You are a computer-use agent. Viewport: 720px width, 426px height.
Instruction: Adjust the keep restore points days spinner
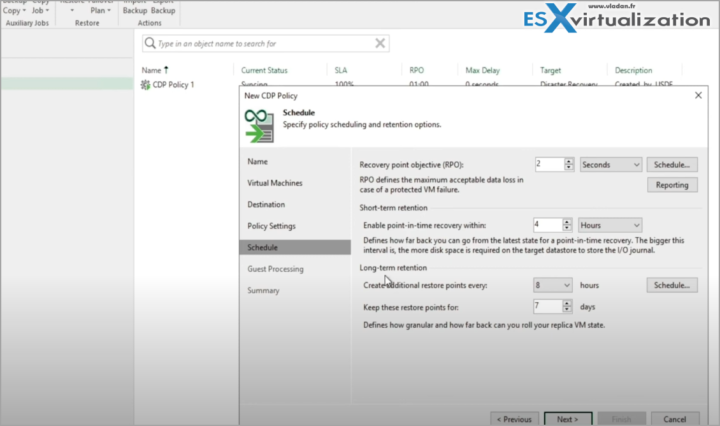pos(569,305)
